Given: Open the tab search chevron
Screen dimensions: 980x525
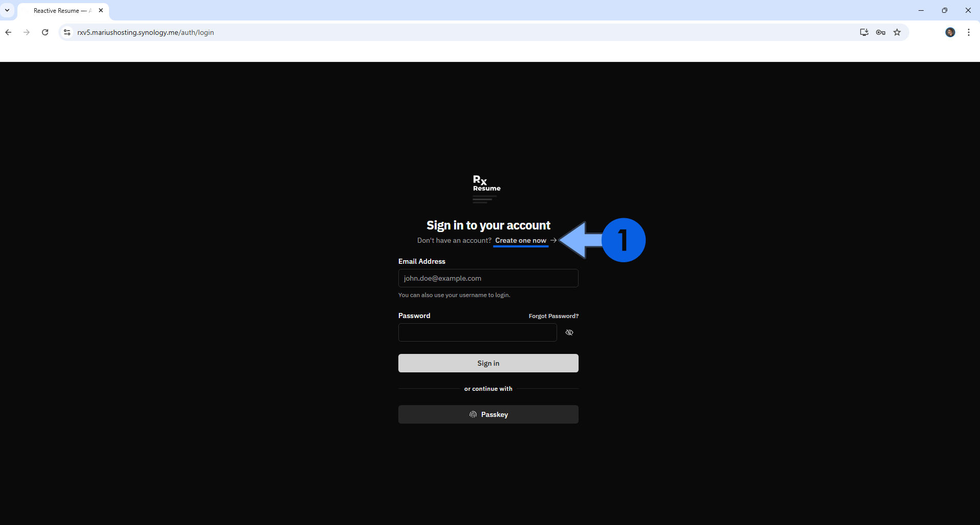Looking at the screenshot, I should (7, 10).
